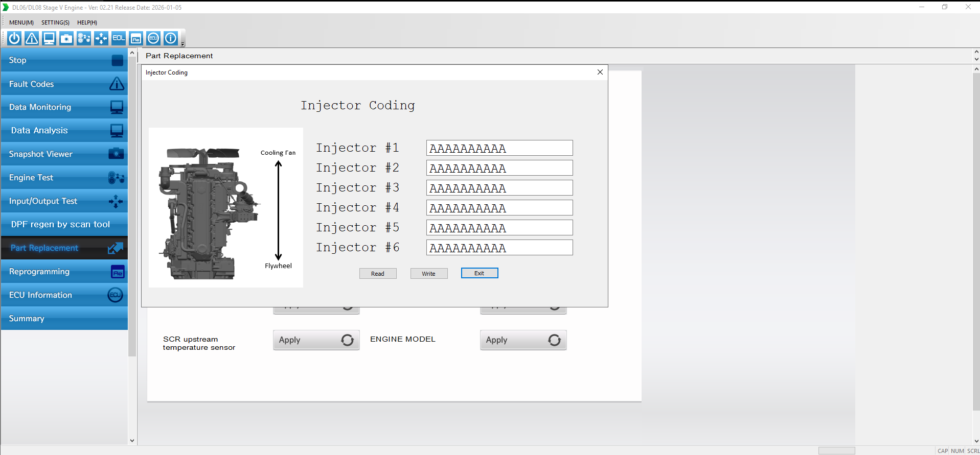Screen dimensions: 980x455
Task: Click the "Injector Coding" large heading
Action: click(358, 105)
